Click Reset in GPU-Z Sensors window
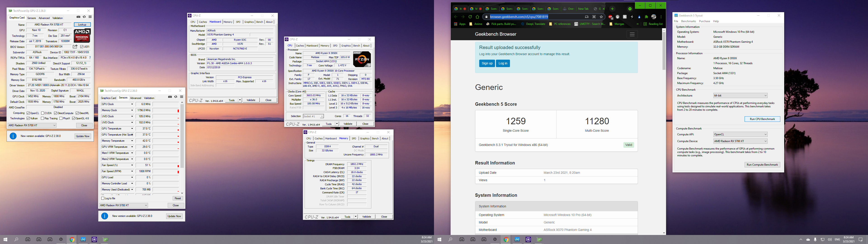Screen dimensions: 868x244 [x=178, y=198]
